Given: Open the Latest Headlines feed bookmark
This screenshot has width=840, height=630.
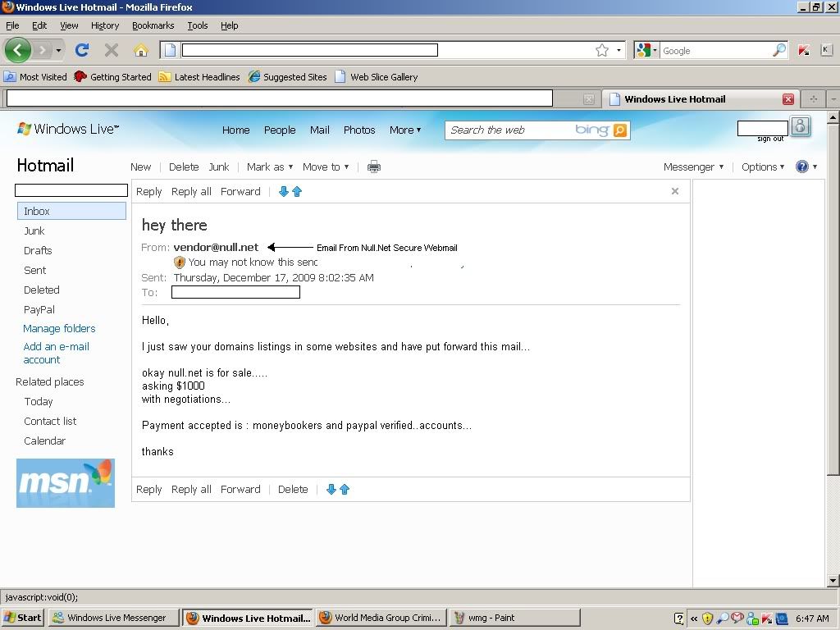Looking at the screenshot, I should [x=199, y=76].
